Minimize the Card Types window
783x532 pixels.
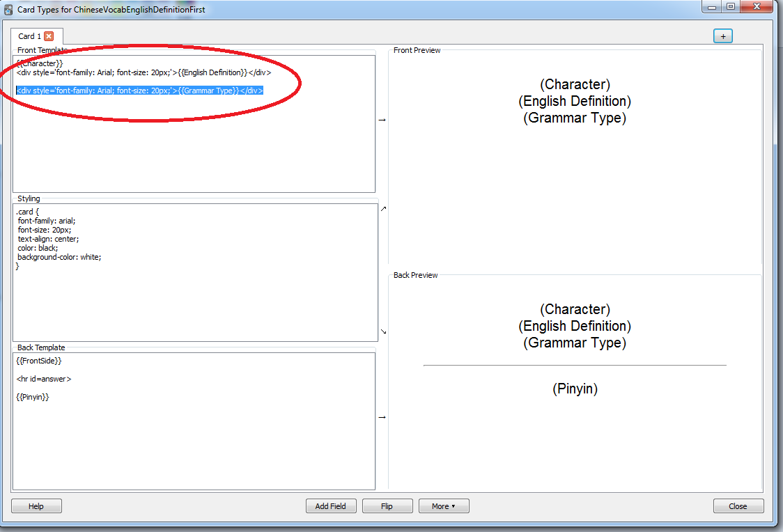[x=712, y=6]
